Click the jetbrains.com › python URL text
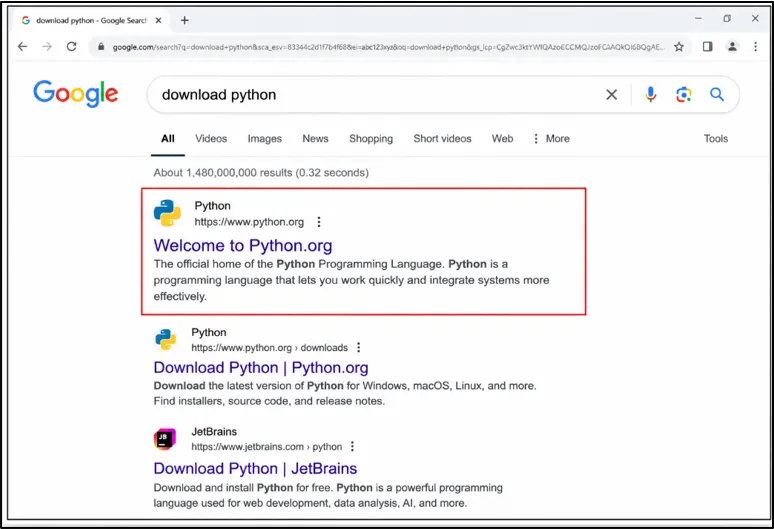Image resolution: width=774 pixels, height=529 pixels. coord(267,447)
